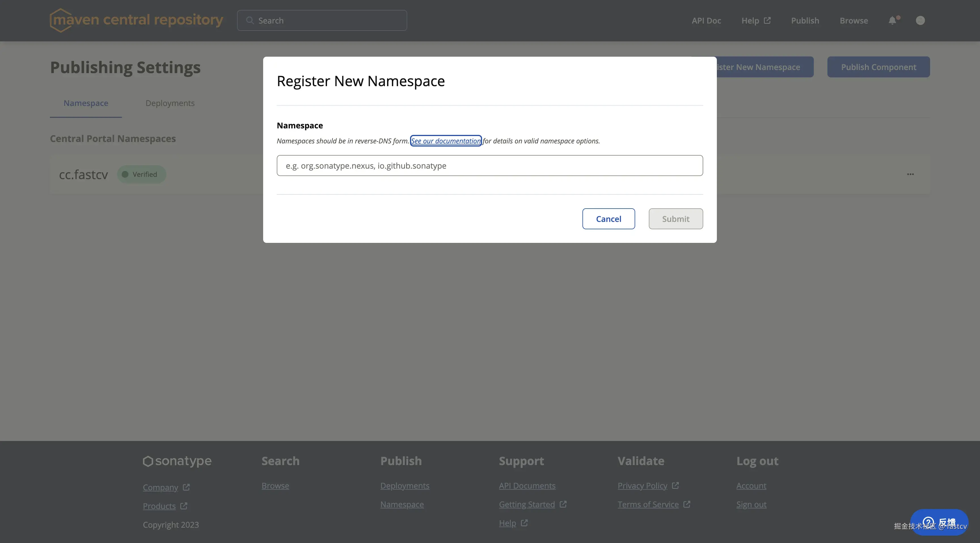This screenshot has height=543, width=980.
Task: Click the Help external link icon in header
Action: 767,20
